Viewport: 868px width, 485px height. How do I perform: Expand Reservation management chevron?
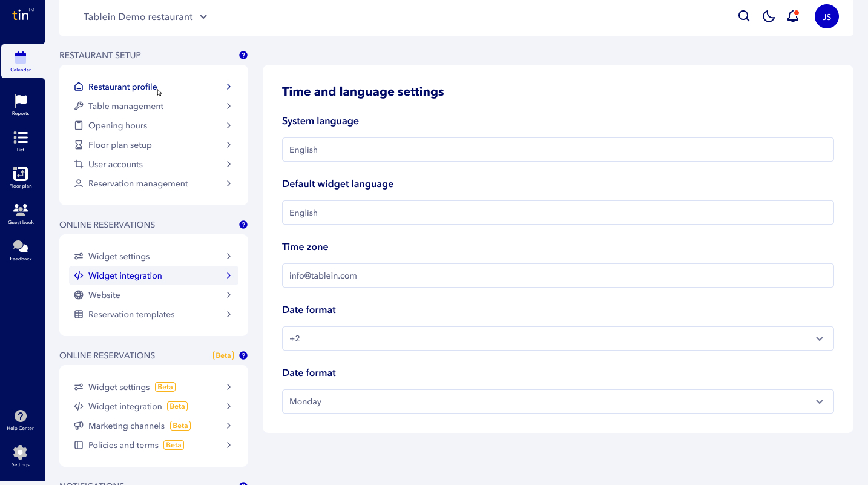pyautogui.click(x=229, y=183)
